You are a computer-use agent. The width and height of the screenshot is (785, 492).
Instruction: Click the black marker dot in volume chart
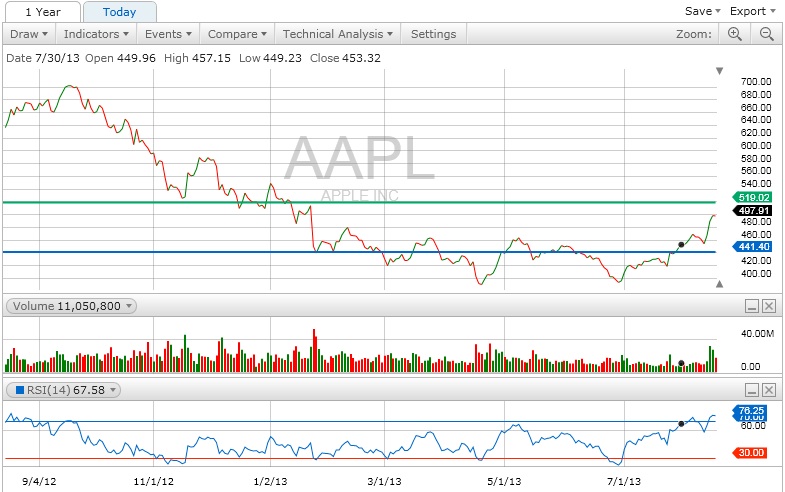(x=681, y=363)
